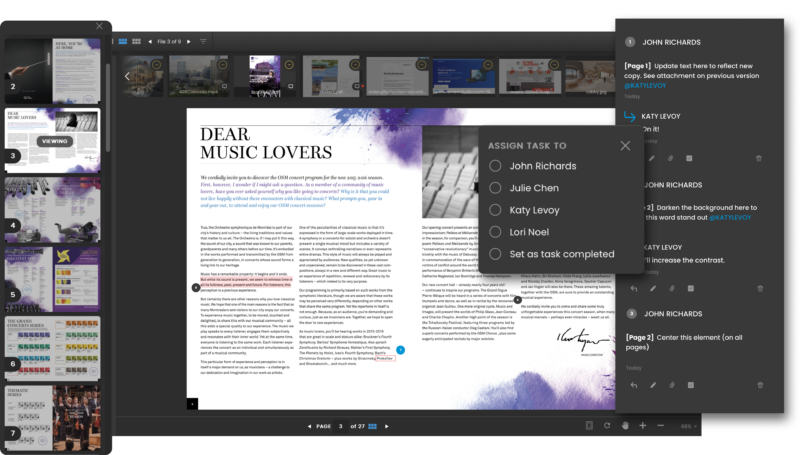Delete the 'On it!' comment thread with the trash icon
The width and height of the screenshot is (800, 455).
click(759, 158)
